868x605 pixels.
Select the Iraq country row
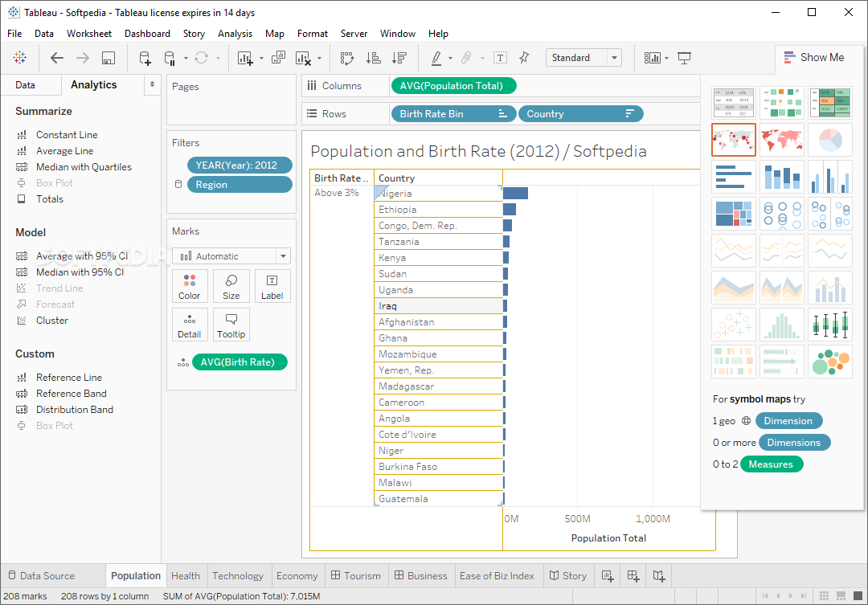click(x=439, y=305)
